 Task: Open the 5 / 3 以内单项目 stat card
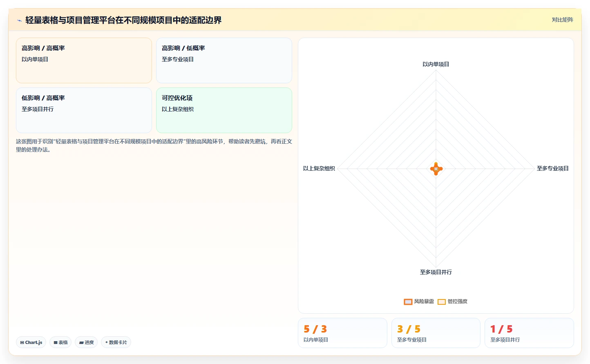342,333
